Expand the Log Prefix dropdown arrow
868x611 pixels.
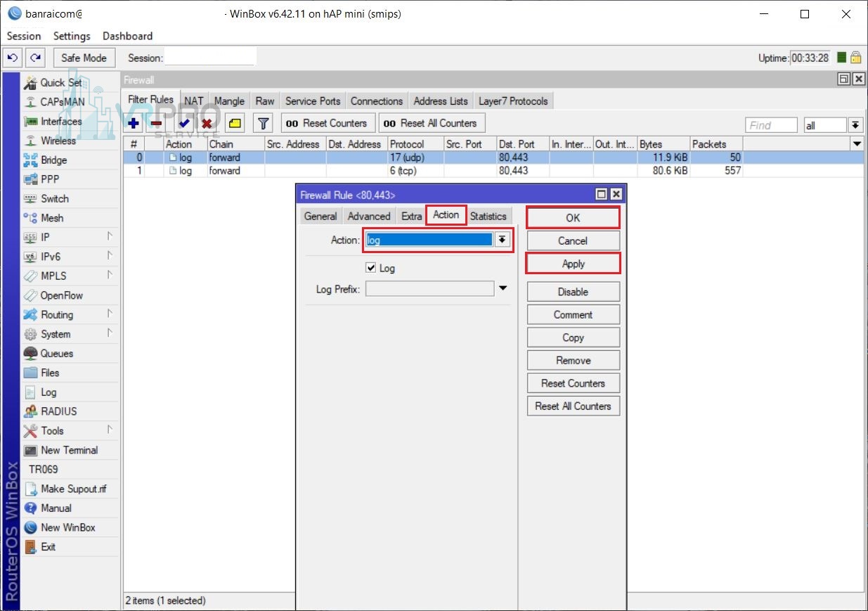tap(504, 288)
